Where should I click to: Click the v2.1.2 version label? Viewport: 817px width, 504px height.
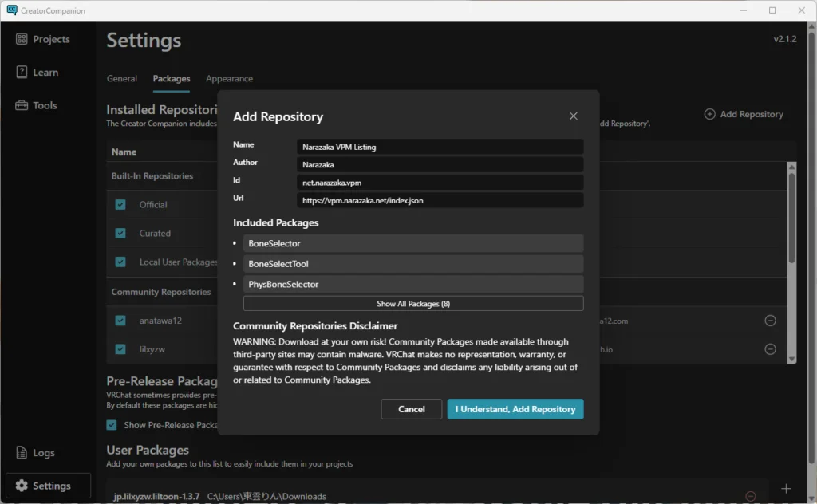tap(785, 39)
